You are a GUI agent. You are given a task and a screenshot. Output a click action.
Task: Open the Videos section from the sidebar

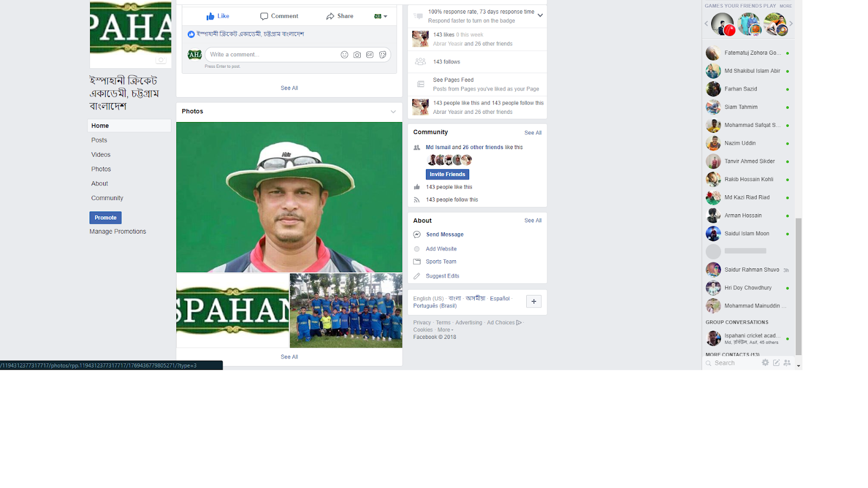coord(101,154)
